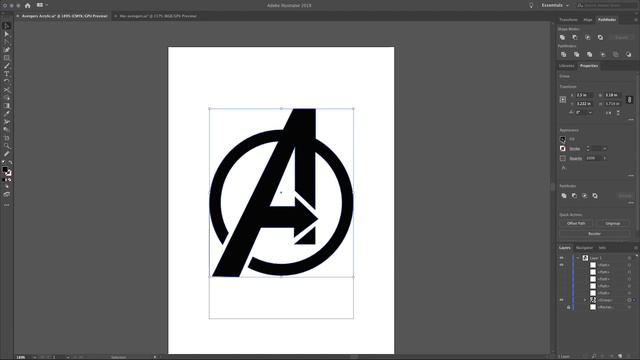Switch to the Align panel tab
640x360 pixels.
tap(588, 20)
